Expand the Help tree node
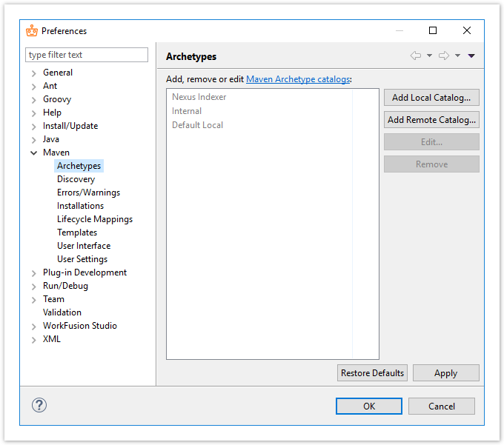 (34, 113)
